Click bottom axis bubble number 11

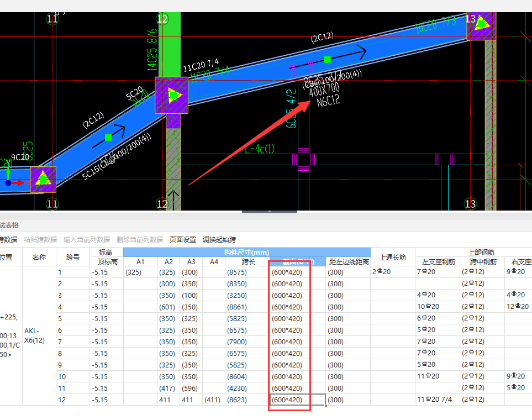52,204
